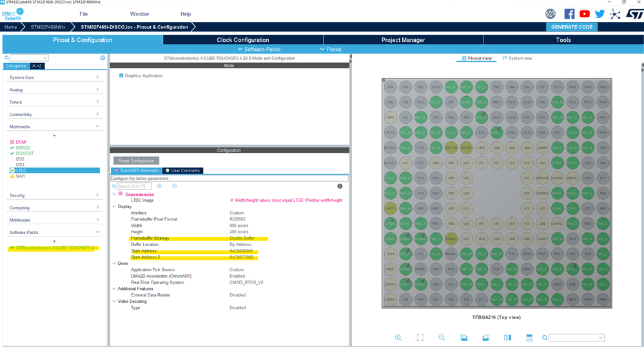
Task: Collapse the Display parameter group
Action: pos(114,206)
